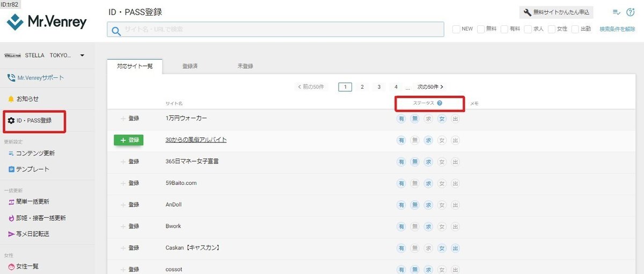Click 女 badge in cossot row

point(442,270)
